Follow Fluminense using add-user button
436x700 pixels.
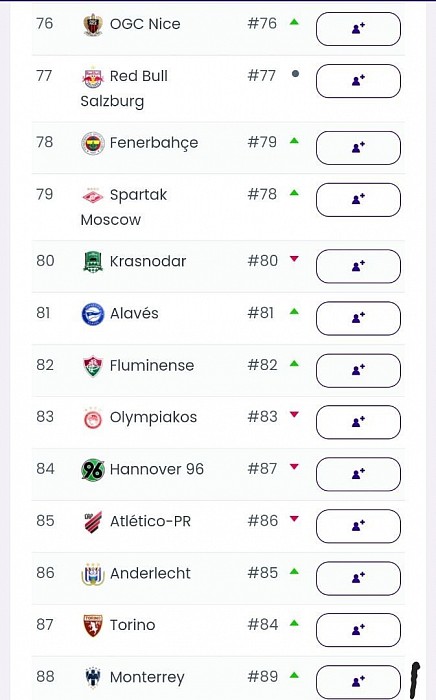(x=358, y=371)
